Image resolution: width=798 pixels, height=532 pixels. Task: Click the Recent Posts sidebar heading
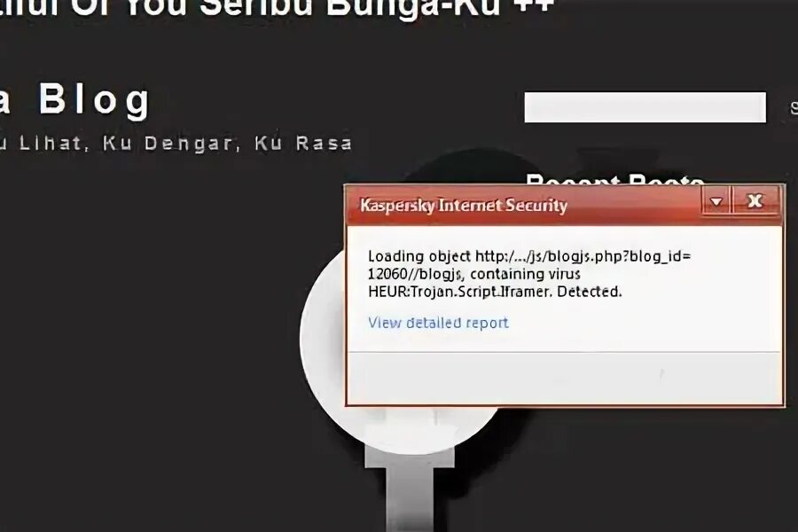[614, 179]
